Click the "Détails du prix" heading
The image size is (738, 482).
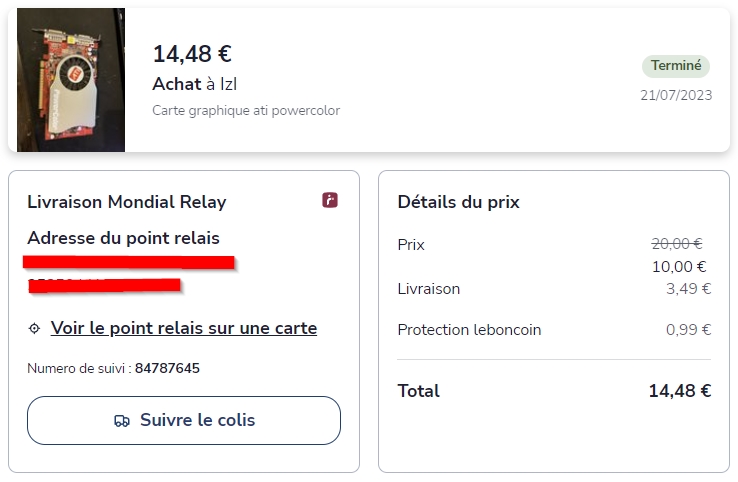click(x=458, y=202)
